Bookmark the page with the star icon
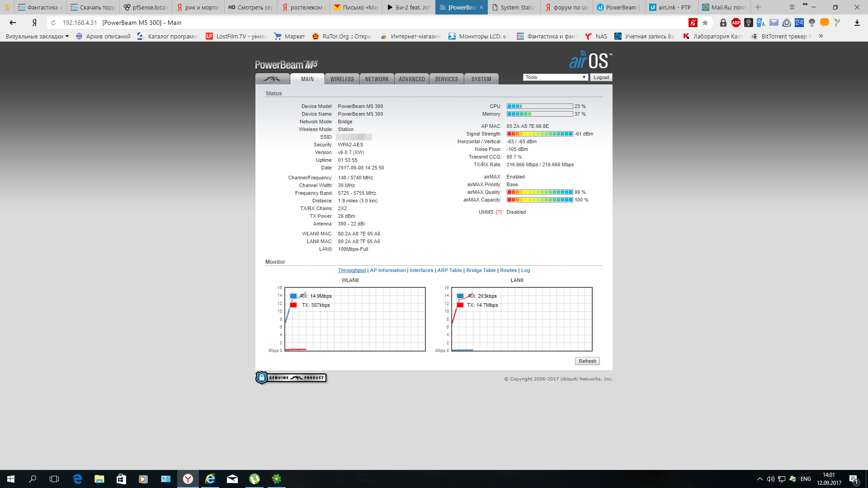 (705, 23)
